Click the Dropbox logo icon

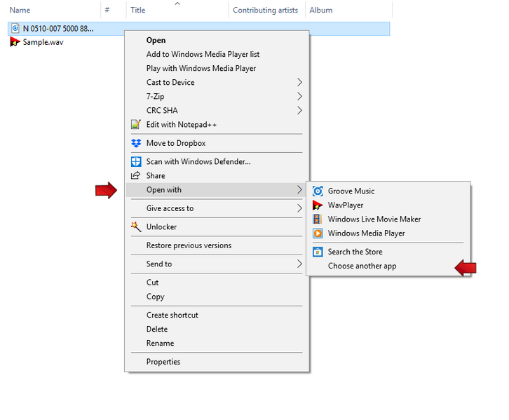click(x=136, y=143)
